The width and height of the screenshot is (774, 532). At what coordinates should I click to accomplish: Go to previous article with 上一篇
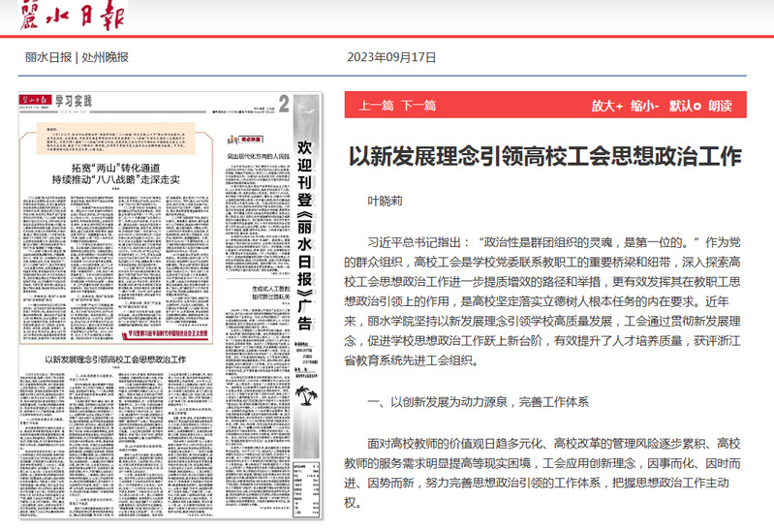pos(376,106)
